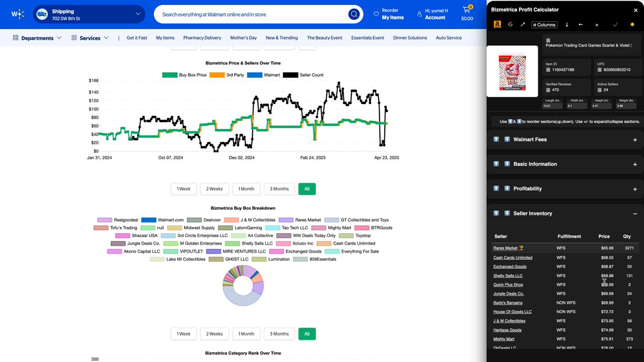Move Profitability section up
This screenshot has width=644, height=362.
(x=496, y=189)
